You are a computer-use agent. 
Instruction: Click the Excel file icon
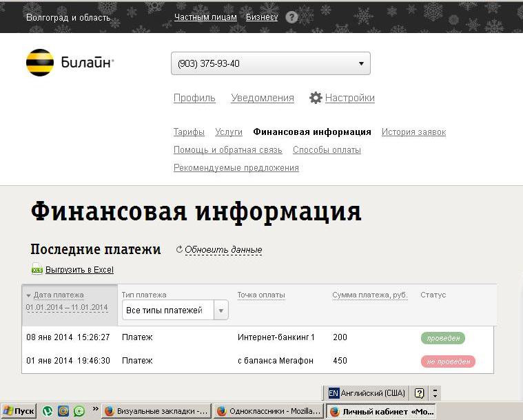click(x=37, y=270)
